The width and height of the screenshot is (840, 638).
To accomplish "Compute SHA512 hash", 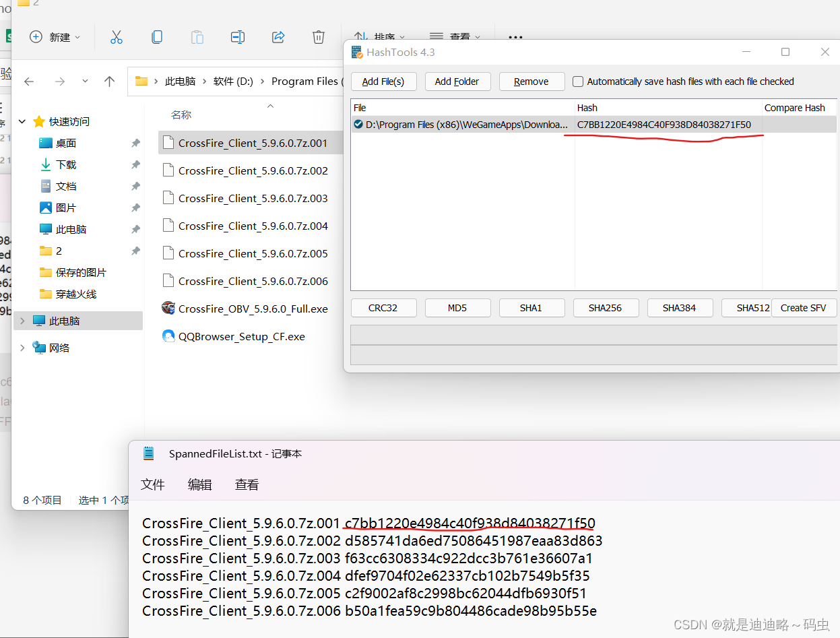I will click(x=746, y=308).
